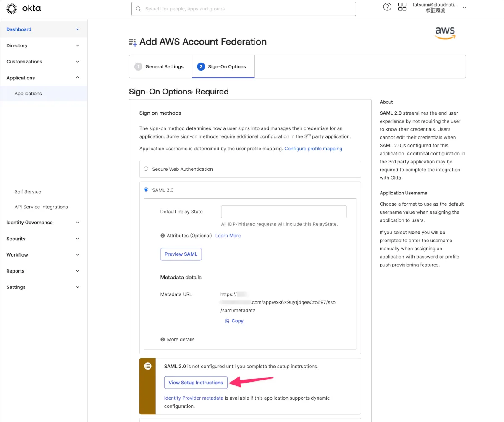Open the apps grid icon
The image size is (504, 422).
(x=402, y=7)
